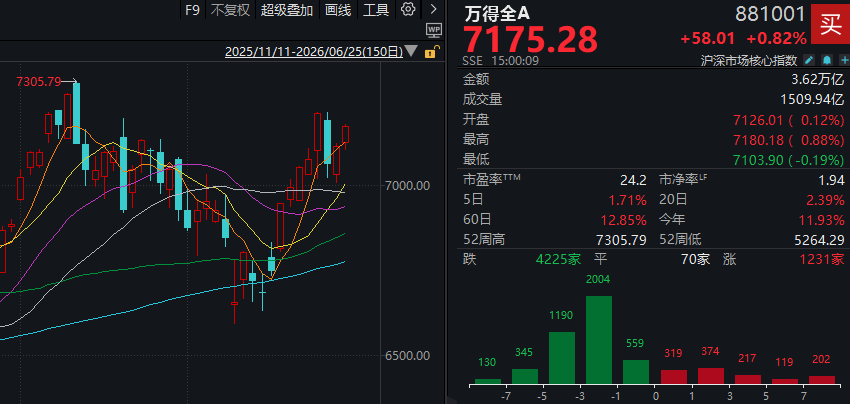This screenshot has width=850, height=404.
Task: Click the 涨 count 1231家
Action: (822, 259)
